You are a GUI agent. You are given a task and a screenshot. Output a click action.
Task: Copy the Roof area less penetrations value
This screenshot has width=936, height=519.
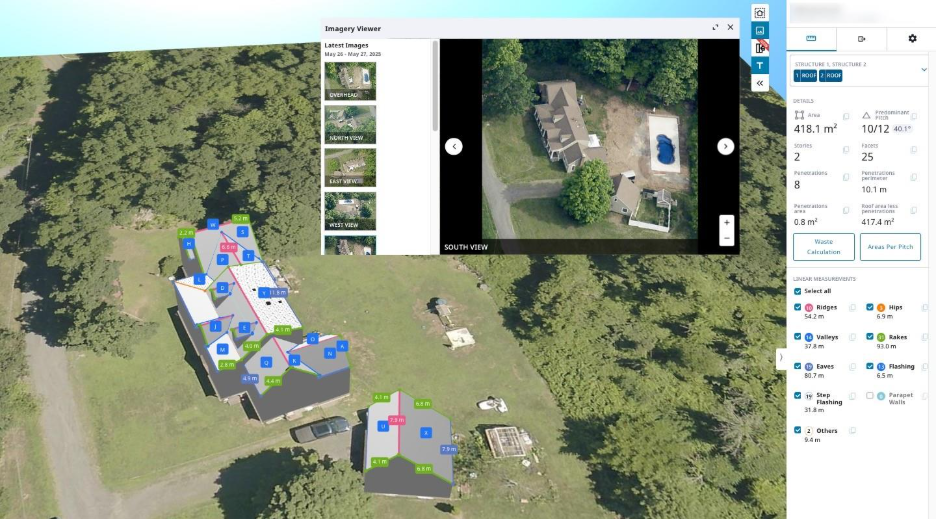coord(914,210)
